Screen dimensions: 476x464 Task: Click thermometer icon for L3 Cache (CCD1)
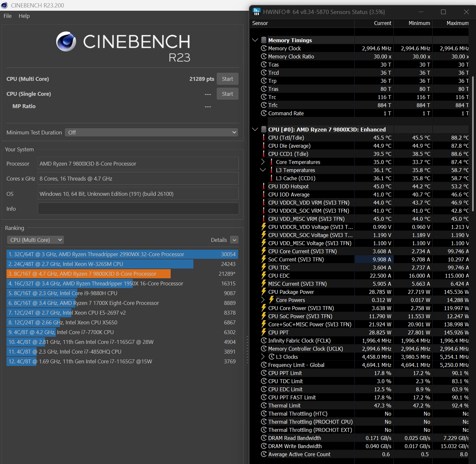tap(271, 178)
